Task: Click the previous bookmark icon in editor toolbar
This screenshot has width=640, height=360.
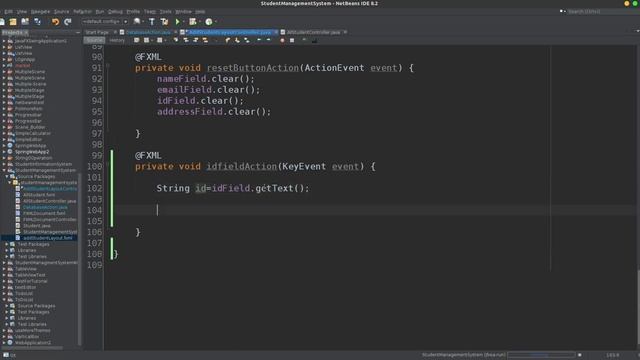Action: pos(227,40)
